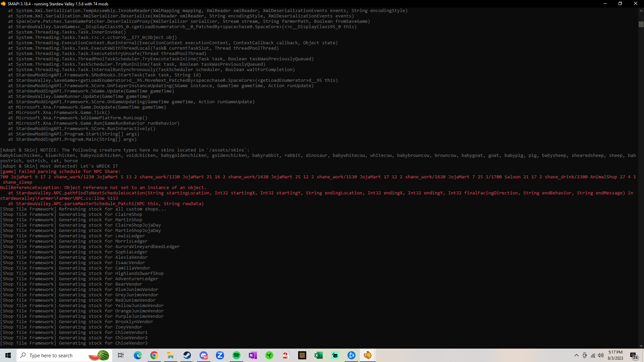Click the watermelon search highlight image
Viewport: 644px width, 362px height.
pos(99,355)
